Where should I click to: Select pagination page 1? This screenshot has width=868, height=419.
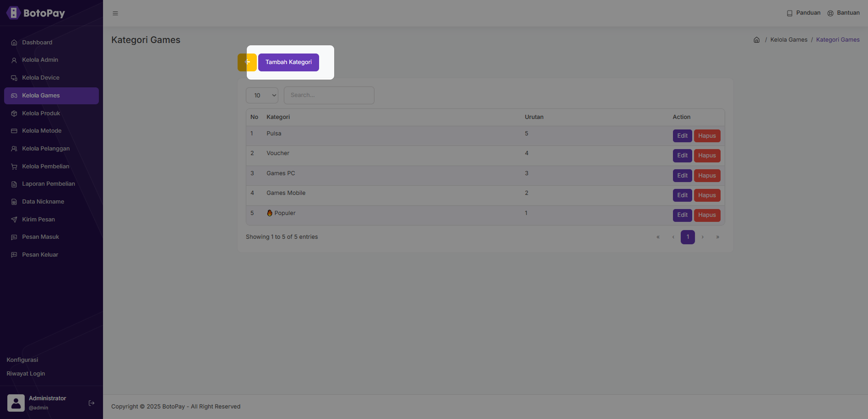[688, 237]
